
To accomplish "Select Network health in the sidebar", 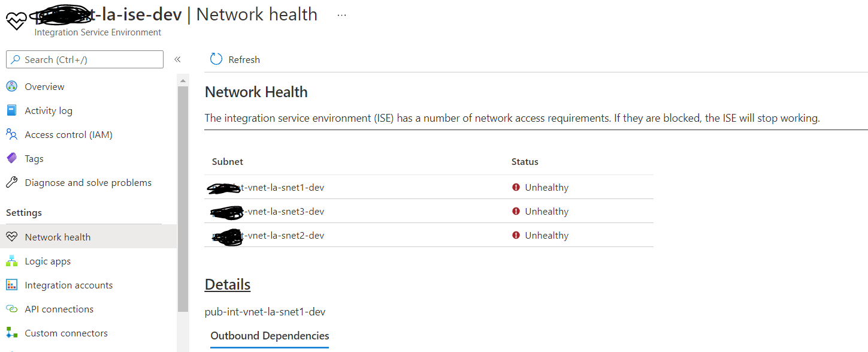I will 56,236.
